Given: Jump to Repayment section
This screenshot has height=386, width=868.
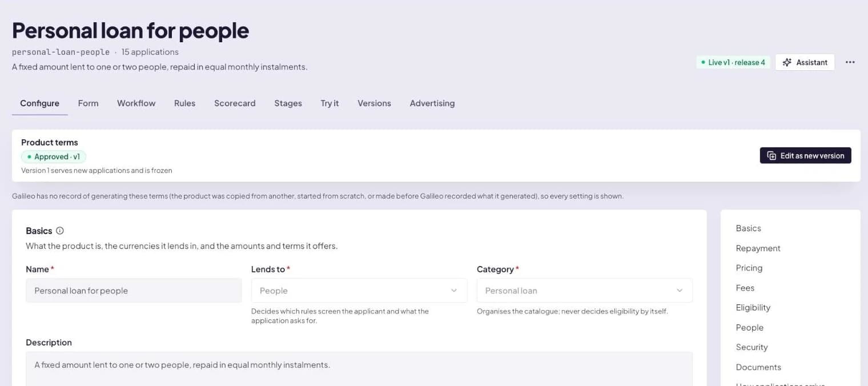Looking at the screenshot, I should tap(758, 248).
